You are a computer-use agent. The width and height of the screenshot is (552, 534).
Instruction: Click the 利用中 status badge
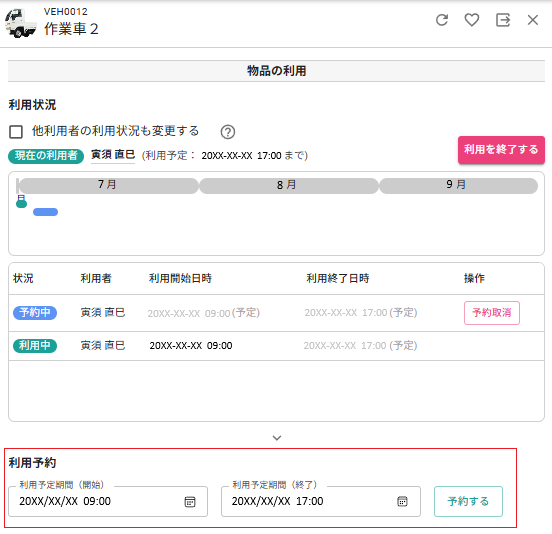pyautogui.click(x=35, y=345)
